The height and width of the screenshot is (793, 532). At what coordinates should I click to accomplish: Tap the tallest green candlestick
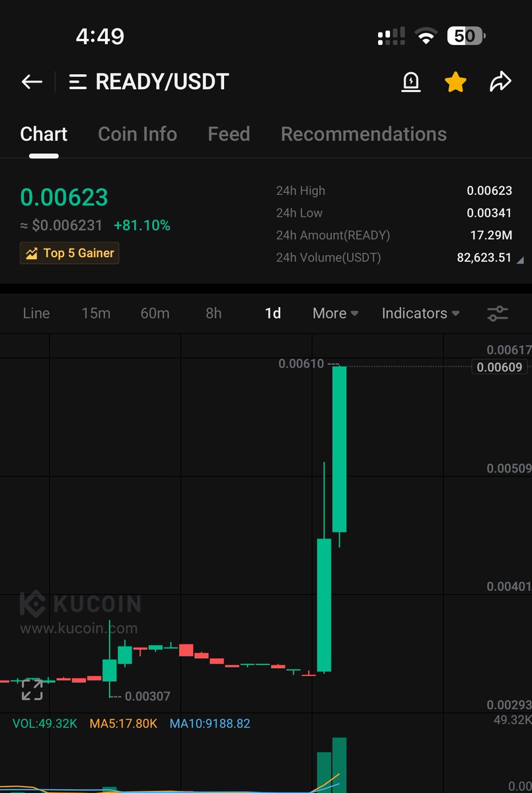(x=339, y=449)
